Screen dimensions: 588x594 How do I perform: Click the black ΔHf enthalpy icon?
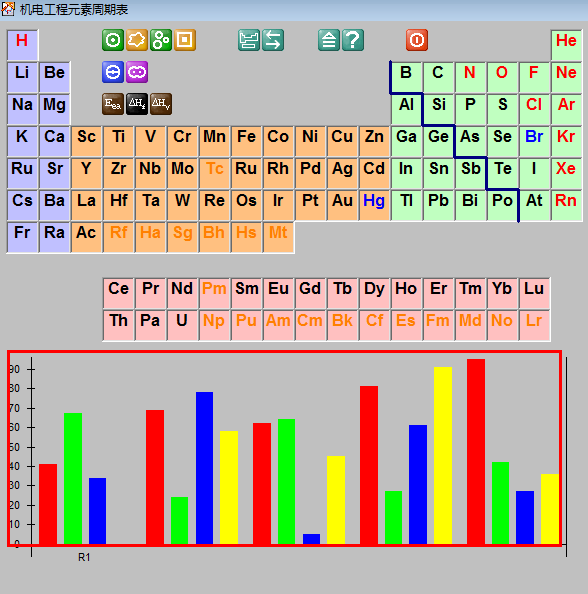coord(136,104)
